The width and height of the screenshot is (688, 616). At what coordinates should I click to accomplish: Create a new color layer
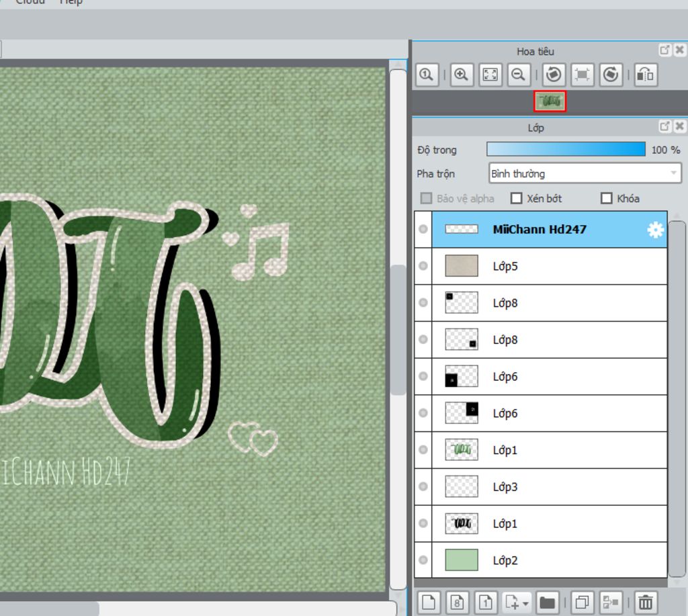point(428,602)
